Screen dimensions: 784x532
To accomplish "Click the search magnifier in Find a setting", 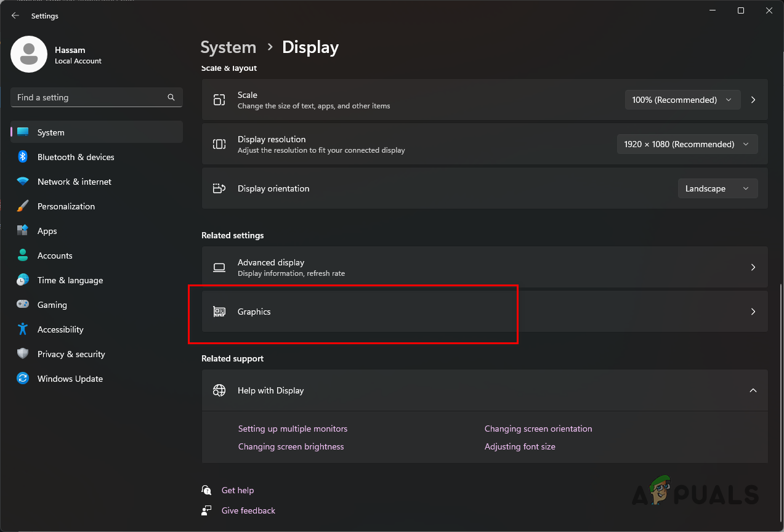I will coord(171,97).
